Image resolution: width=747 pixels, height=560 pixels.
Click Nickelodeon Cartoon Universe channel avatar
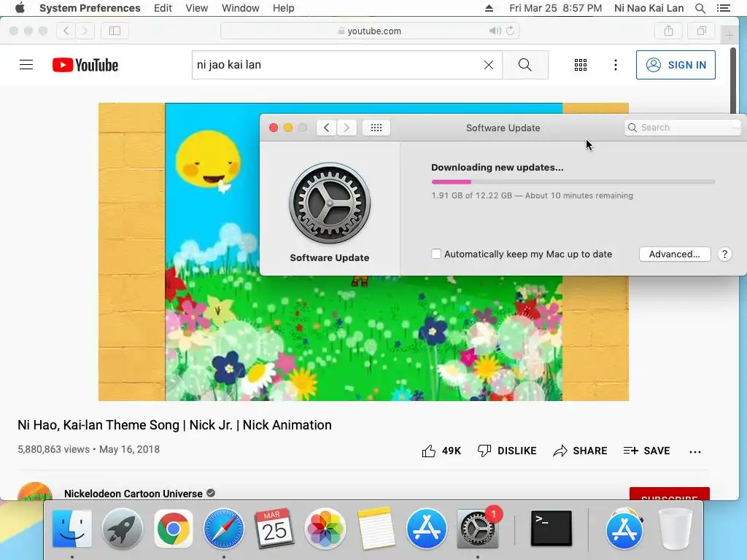[35, 491]
